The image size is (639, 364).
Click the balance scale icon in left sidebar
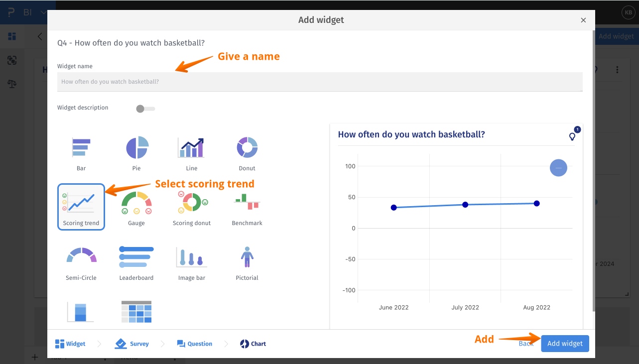click(x=12, y=84)
